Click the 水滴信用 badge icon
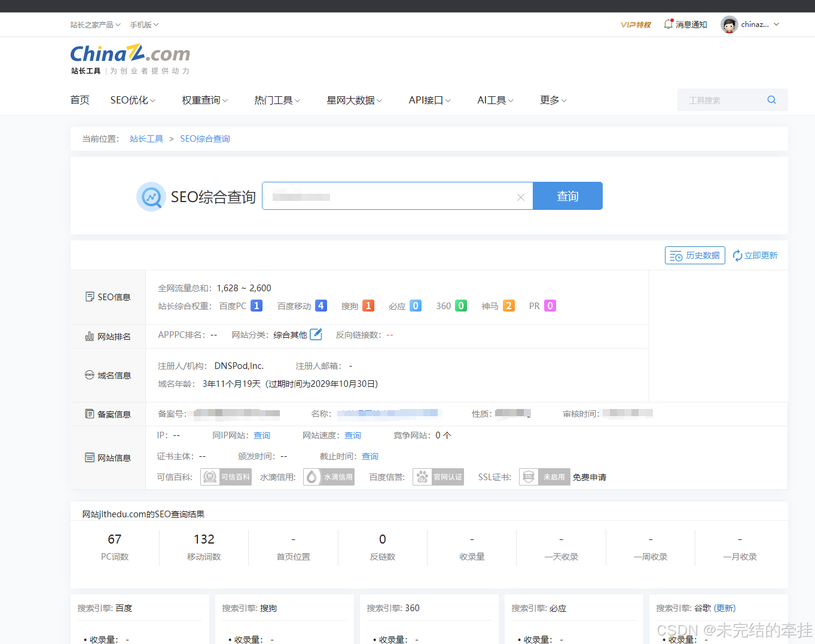815x644 pixels. coord(329,477)
